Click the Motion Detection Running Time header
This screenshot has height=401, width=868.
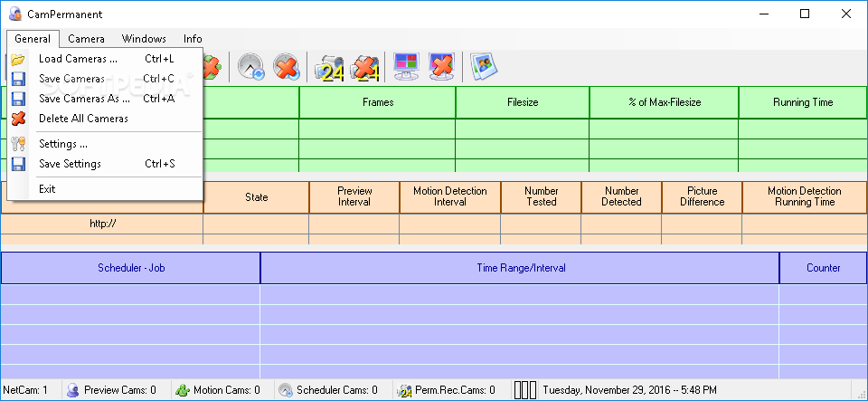tap(805, 197)
